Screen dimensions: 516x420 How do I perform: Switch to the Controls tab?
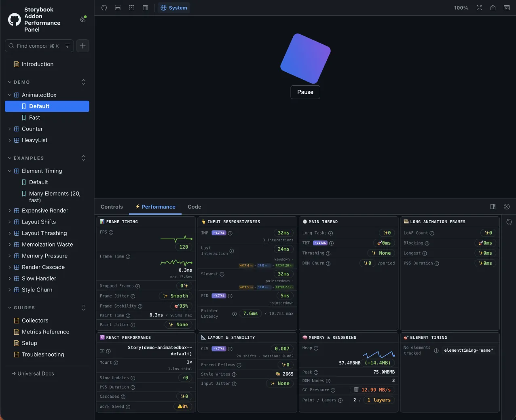coord(112,207)
